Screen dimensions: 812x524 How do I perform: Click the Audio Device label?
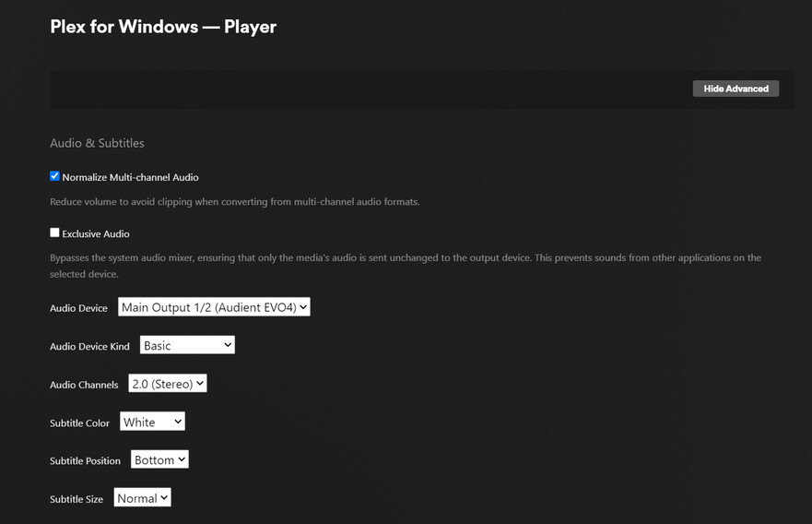(x=78, y=308)
